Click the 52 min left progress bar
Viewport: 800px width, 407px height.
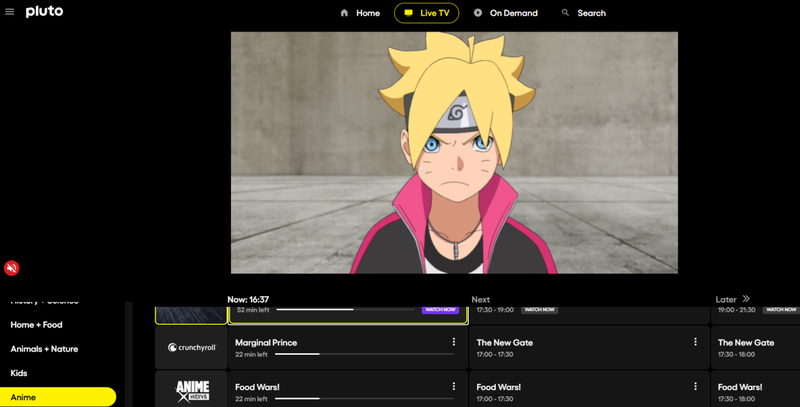(x=345, y=309)
